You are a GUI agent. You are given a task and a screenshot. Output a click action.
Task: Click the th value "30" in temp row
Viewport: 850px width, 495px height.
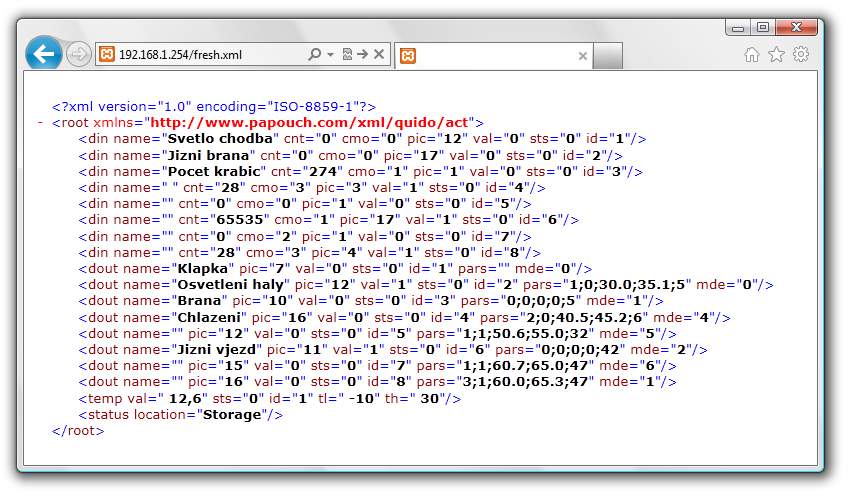pyautogui.click(x=429, y=398)
